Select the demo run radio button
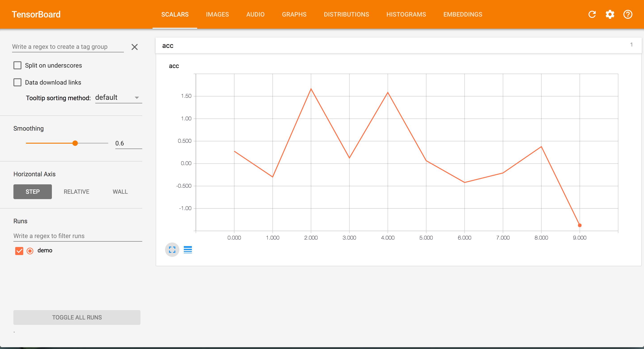Image resolution: width=644 pixels, height=349 pixels. [30, 251]
